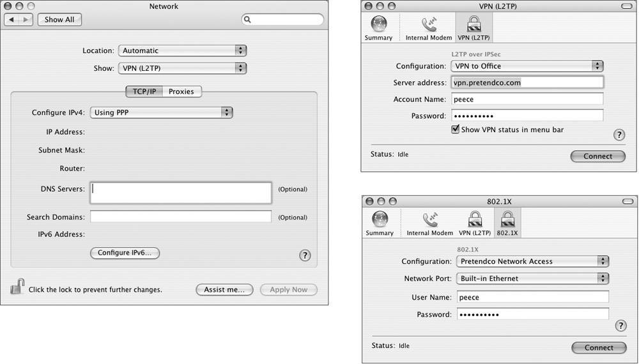Open the Network Port dropdown
The width and height of the screenshot is (639, 364).
pyautogui.click(x=532, y=278)
